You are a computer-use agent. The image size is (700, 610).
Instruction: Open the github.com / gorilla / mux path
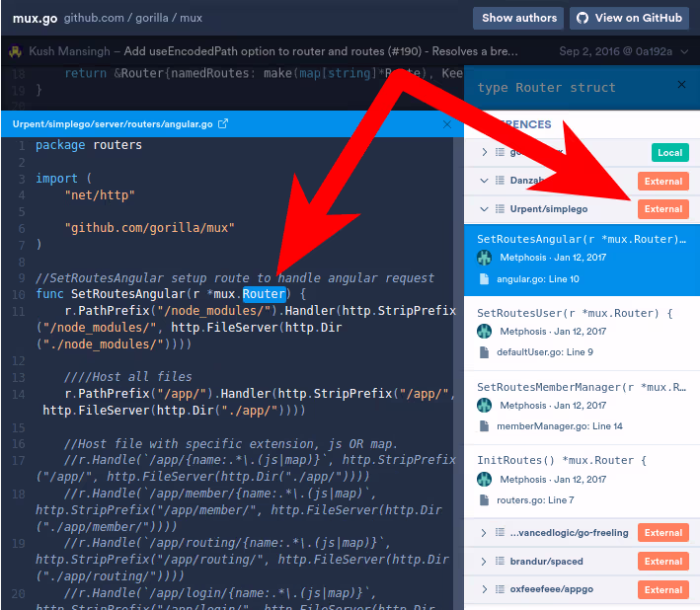point(132,18)
